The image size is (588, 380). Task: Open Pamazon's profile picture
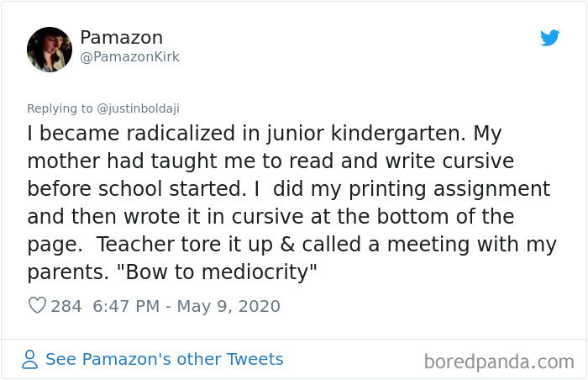point(50,49)
